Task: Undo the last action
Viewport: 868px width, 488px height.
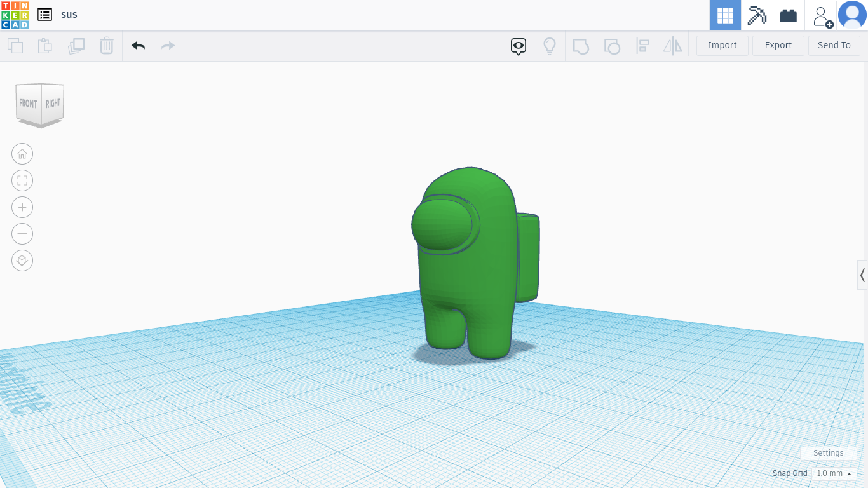Action: (139, 46)
